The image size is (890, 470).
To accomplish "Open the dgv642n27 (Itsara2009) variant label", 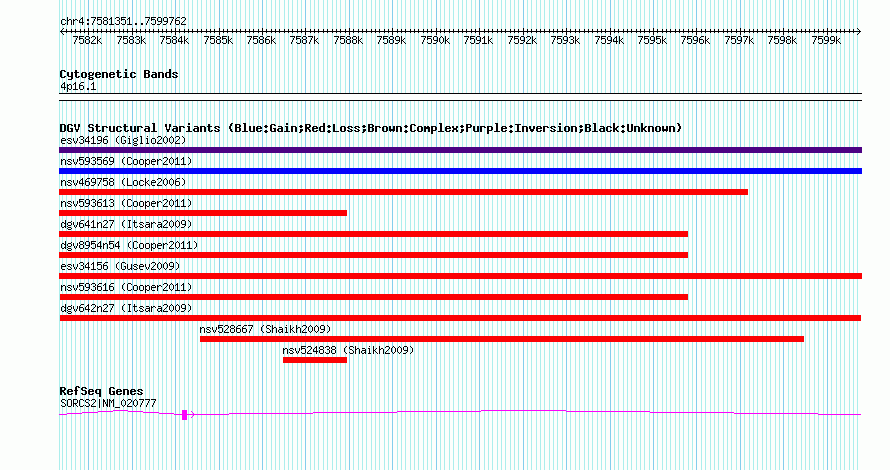I will (126, 308).
